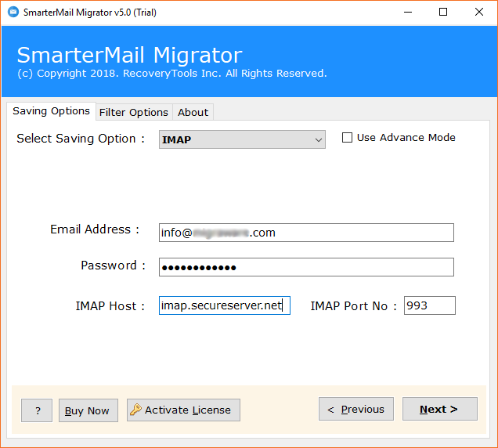Open the About tab
Viewport: 498px width, 448px height.
pos(193,113)
